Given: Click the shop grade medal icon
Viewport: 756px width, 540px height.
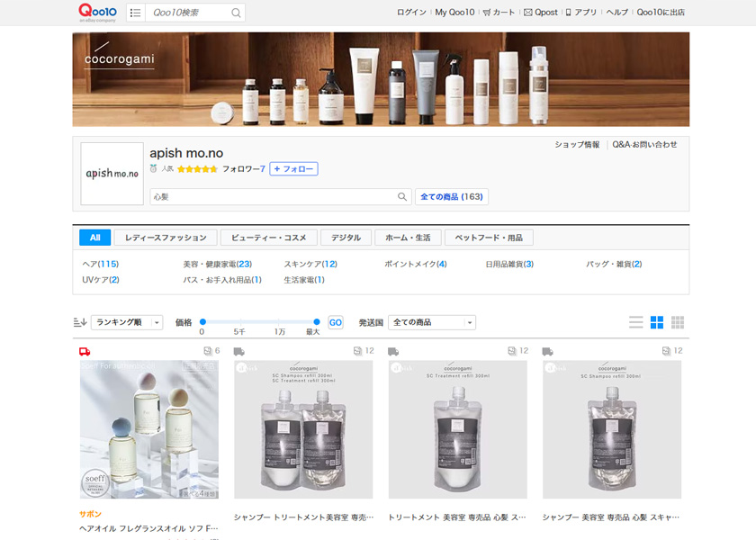Looking at the screenshot, I should [153, 169].
